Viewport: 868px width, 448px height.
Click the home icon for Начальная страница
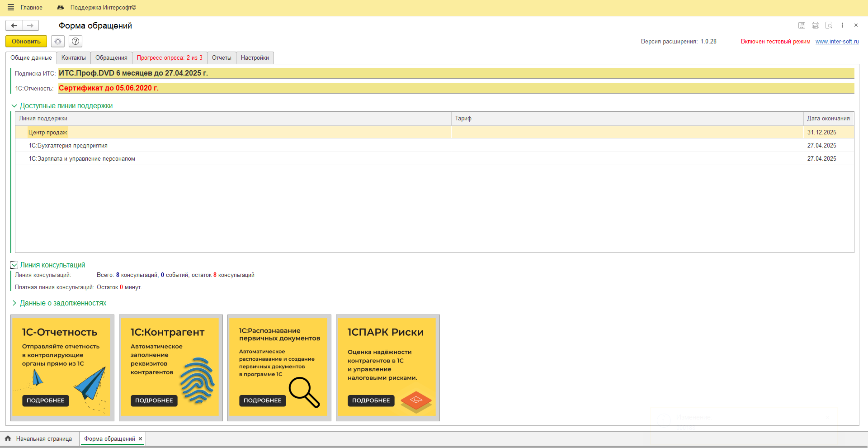(8, 438)
